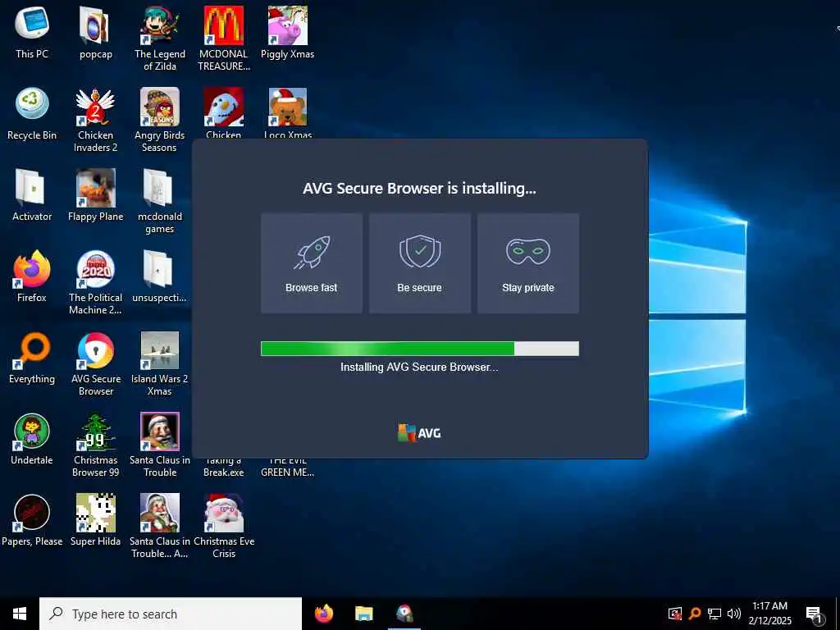This screenshot has height=630, width=840.
Task: Click the Everything magnifier tray icon
Action: pos(694,614)
